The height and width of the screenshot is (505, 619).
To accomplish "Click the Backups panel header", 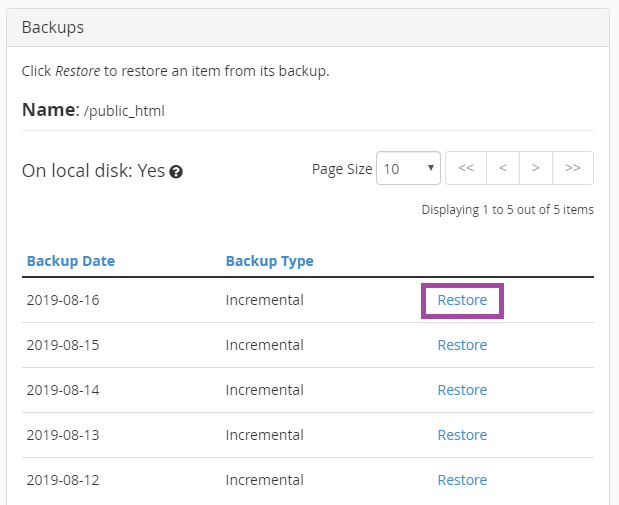I will (53, 27).
